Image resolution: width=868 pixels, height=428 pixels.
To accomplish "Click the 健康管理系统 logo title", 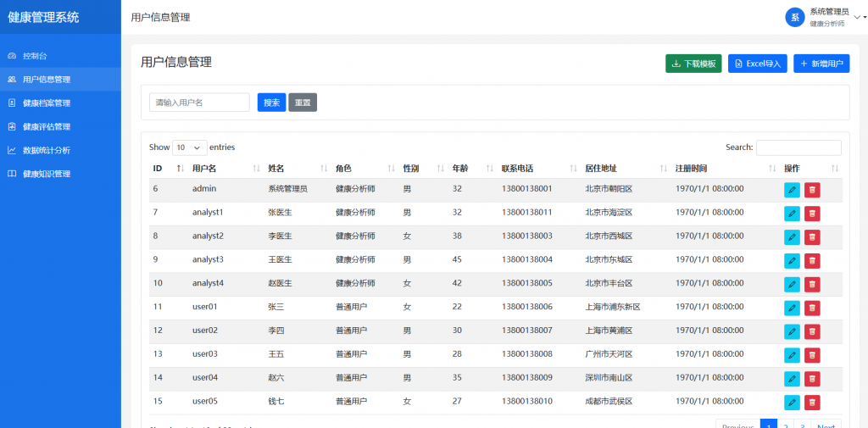I will (43, 17).
